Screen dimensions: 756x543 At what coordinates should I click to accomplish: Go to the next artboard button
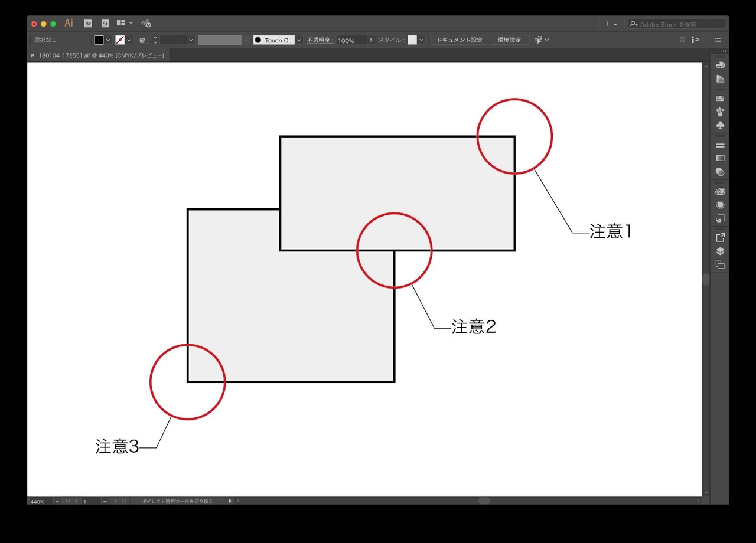coord(115,501)
